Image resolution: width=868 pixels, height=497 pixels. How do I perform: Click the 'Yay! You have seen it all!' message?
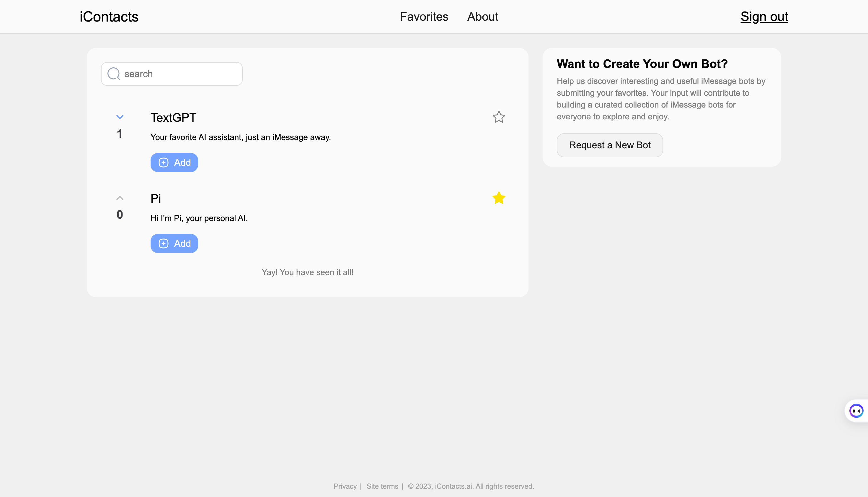click(307, 272)
